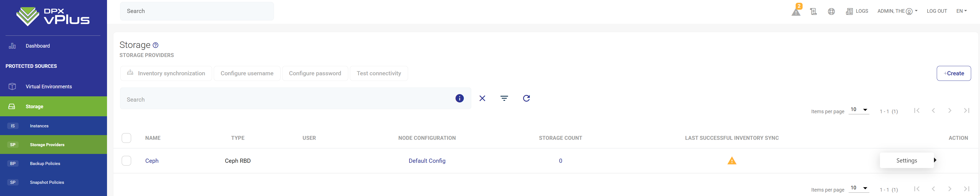Open Storage help question mark icon
980x196 pixels.
click(155, 45)
